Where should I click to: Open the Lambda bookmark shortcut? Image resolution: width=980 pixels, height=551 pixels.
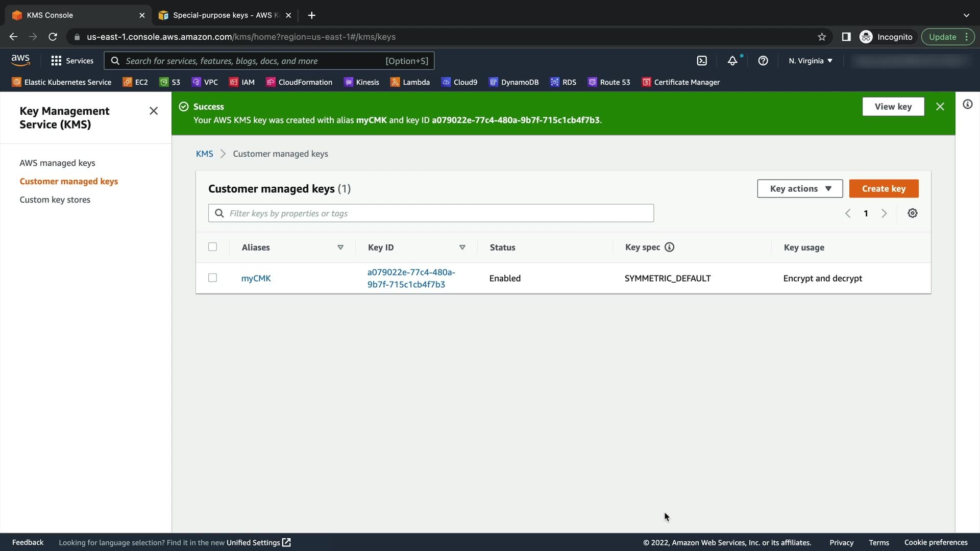click(410, 82)
